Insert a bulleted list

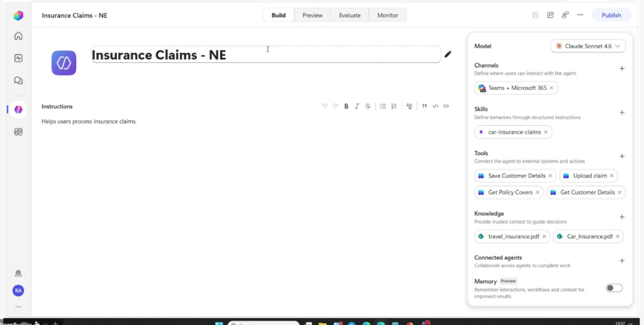tap(383, 106)
